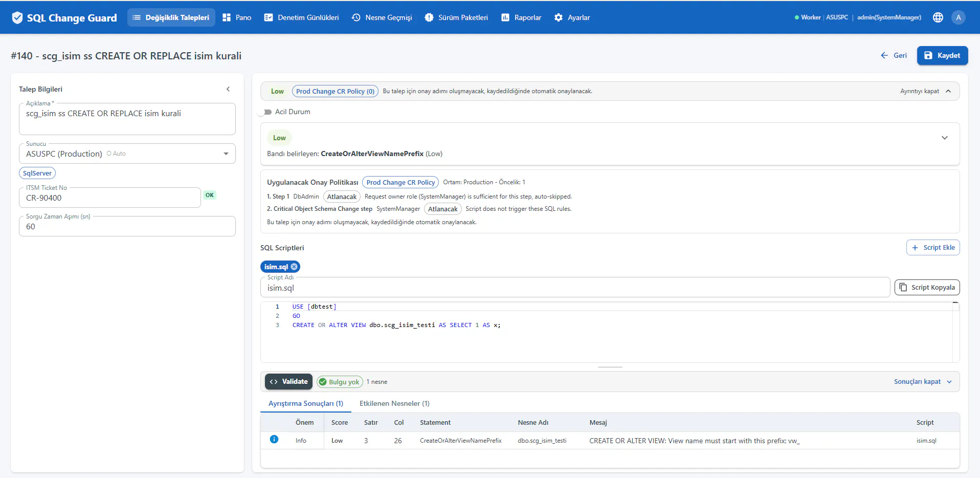Image resolution: width=980 pixels, height=478 pixels.
Task: Sort by Mesaj column header
Action: [598, 422]
